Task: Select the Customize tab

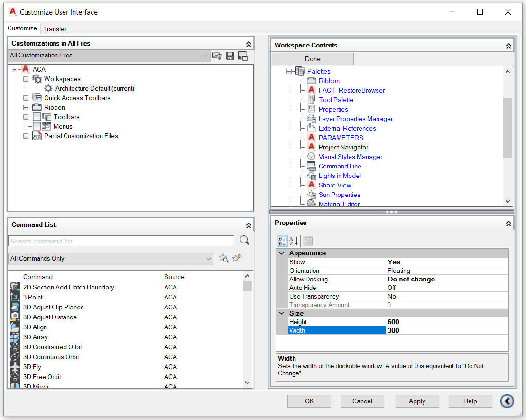Action: [x=22, y=28]
